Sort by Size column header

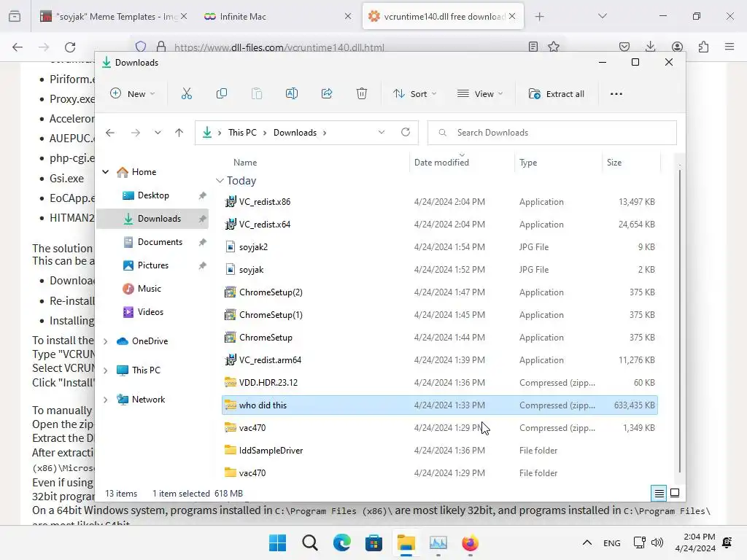[614, 163]
